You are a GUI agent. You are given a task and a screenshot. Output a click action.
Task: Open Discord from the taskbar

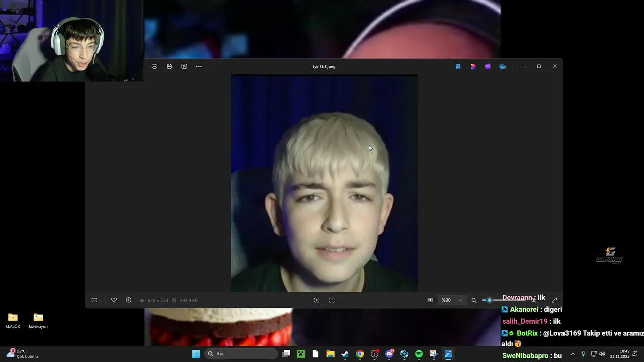coord(389,354)
